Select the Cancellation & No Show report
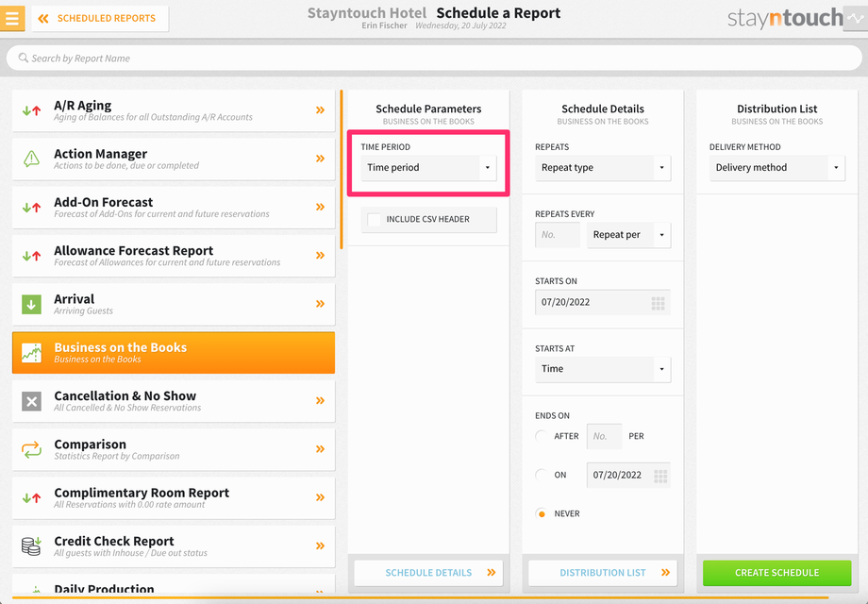The image size is (868, 604). pos(174,401)
